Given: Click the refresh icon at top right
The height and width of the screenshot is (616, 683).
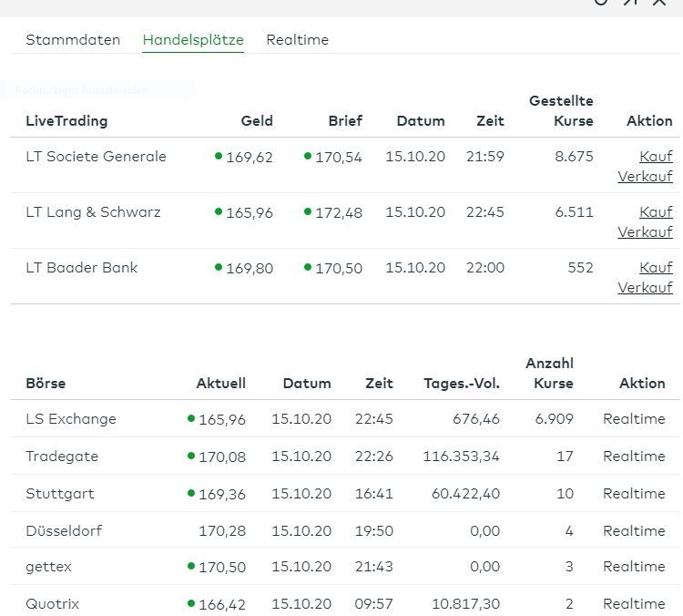Looking at the screenshot, I should [601, 3].
